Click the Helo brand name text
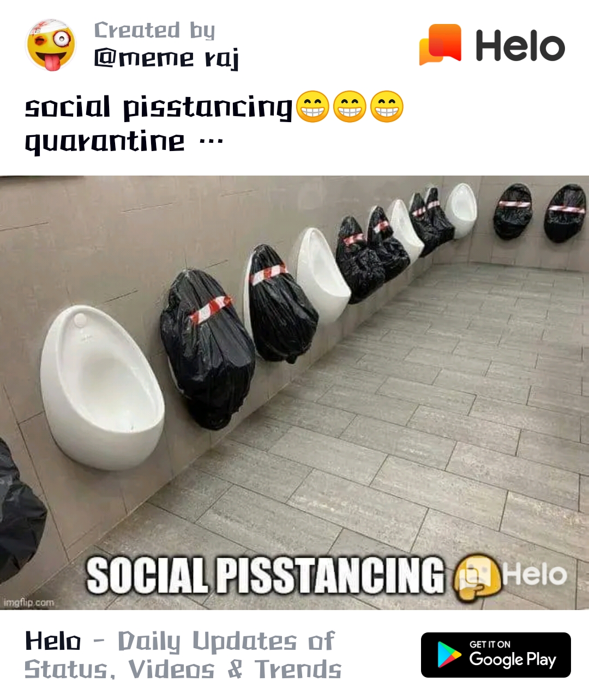Image resolution: width=589 pixels, height=700 pixels. coord(520,45)
